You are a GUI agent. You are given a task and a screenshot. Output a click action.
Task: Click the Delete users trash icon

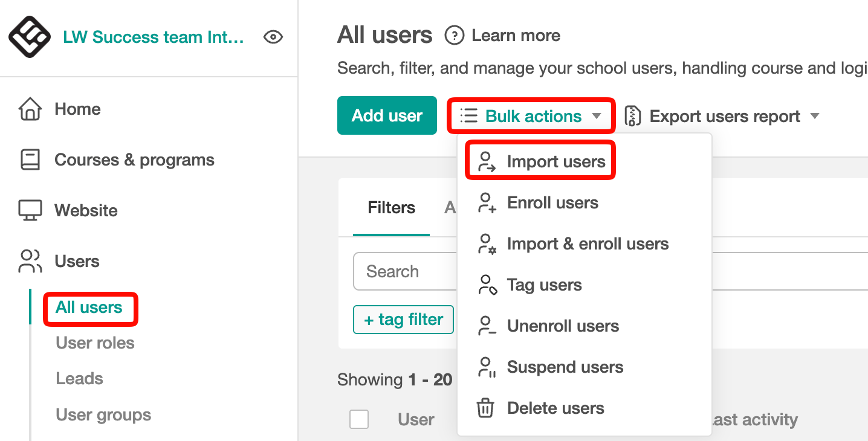[485, 408]
